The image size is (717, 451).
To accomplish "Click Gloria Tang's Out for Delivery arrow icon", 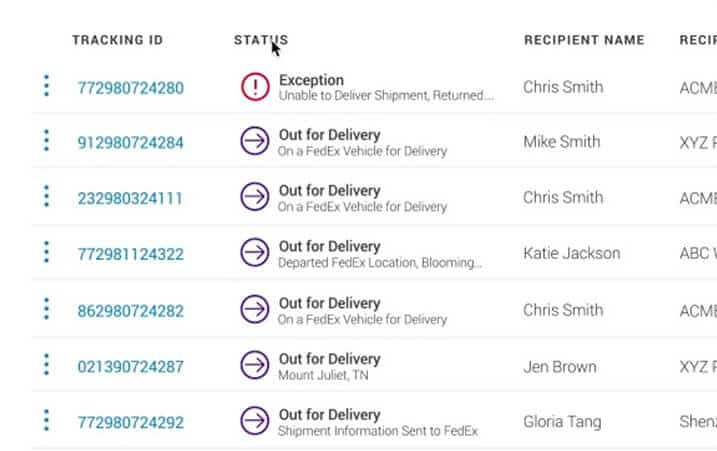I will pos(255,421).
